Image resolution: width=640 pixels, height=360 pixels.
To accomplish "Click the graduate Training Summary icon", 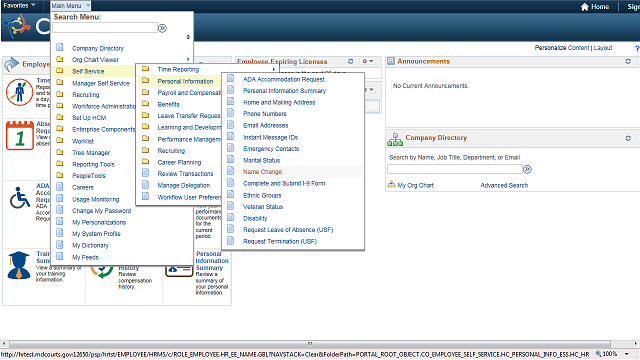I will 19,265.
